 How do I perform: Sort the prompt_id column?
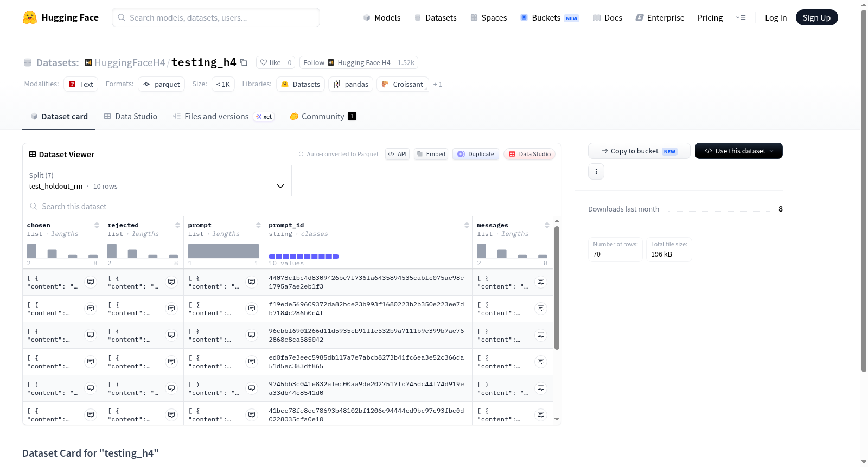[467, 225]
